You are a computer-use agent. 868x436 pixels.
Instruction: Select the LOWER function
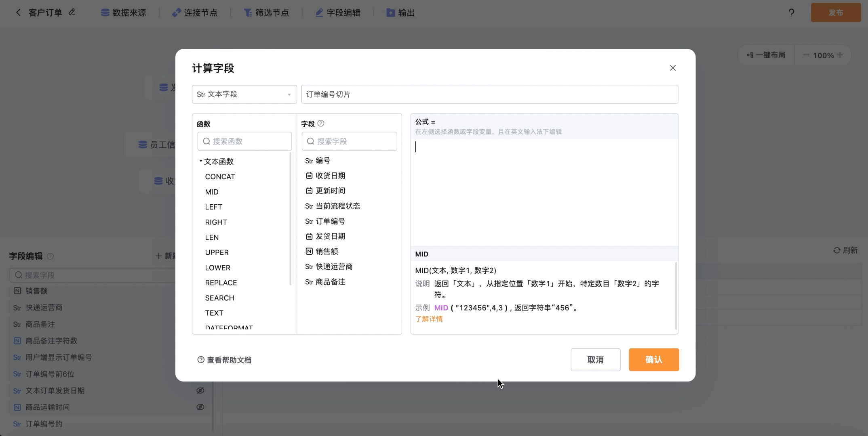217,268
